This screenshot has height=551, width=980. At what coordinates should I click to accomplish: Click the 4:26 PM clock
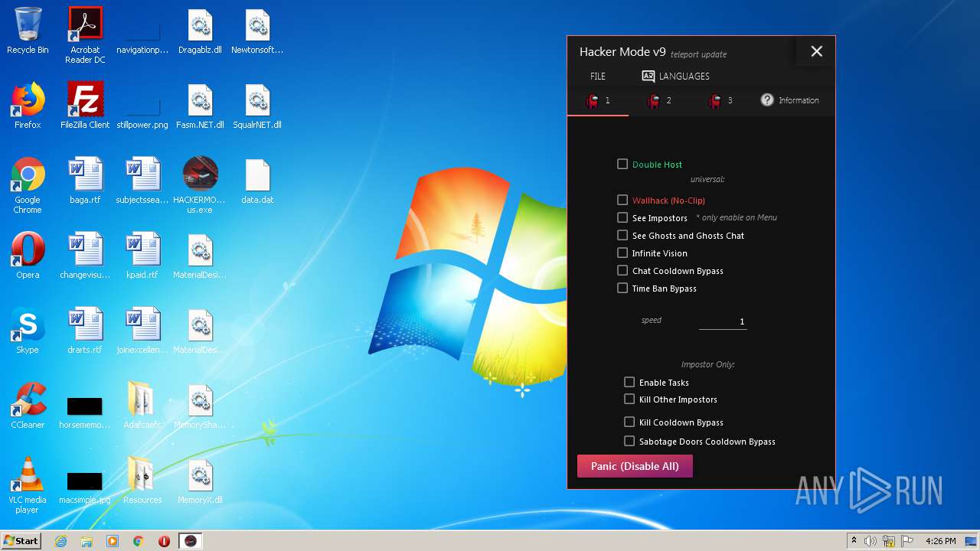click(940, 541)
